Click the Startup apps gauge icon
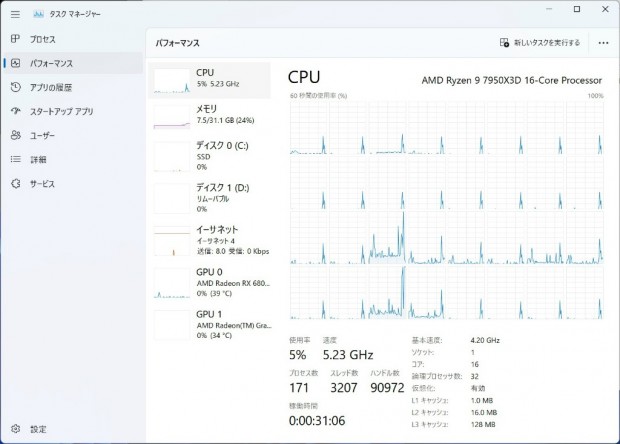 (x=16, y=111)
